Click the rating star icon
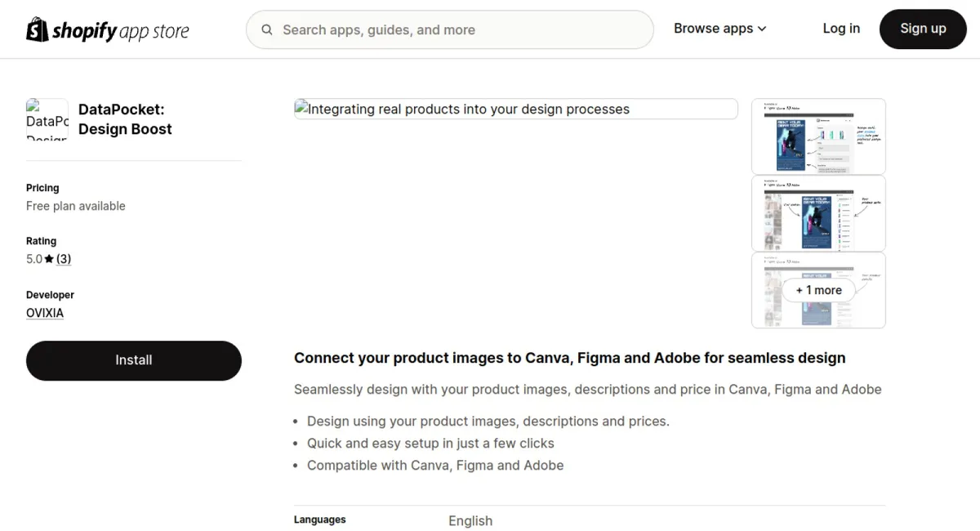The width and height of the screenshot is (980, 531). (x=49, y=259)
